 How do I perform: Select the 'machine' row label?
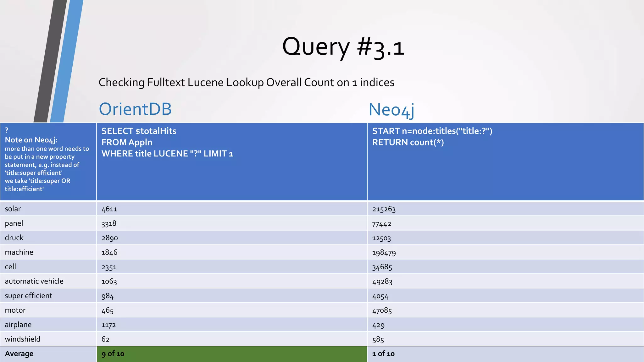pyautogui.click(x=19, y=252)
